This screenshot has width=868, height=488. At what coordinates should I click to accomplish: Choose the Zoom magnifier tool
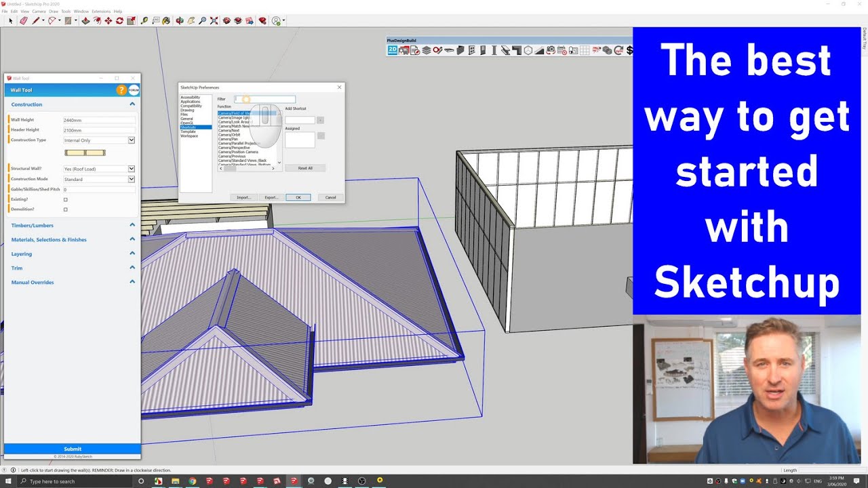pyautogui.click(x=202, y=21)
